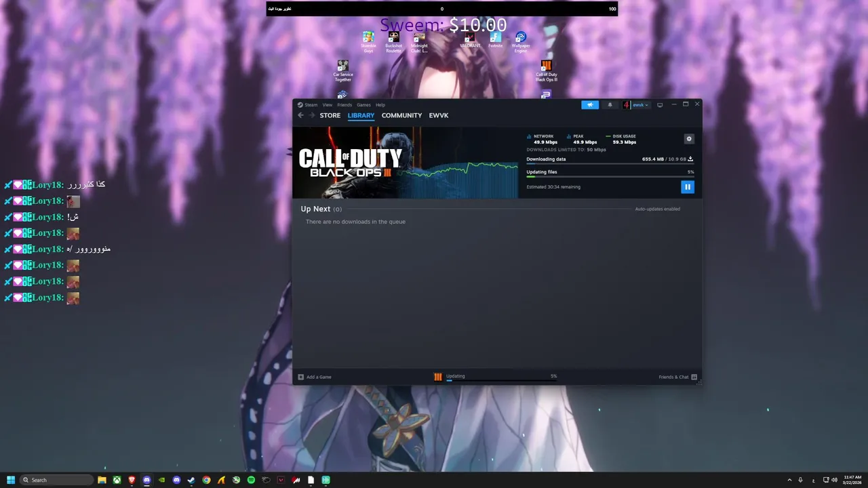868x488 pixels.
Task: Open the View menu
Action: pos(328,105)
